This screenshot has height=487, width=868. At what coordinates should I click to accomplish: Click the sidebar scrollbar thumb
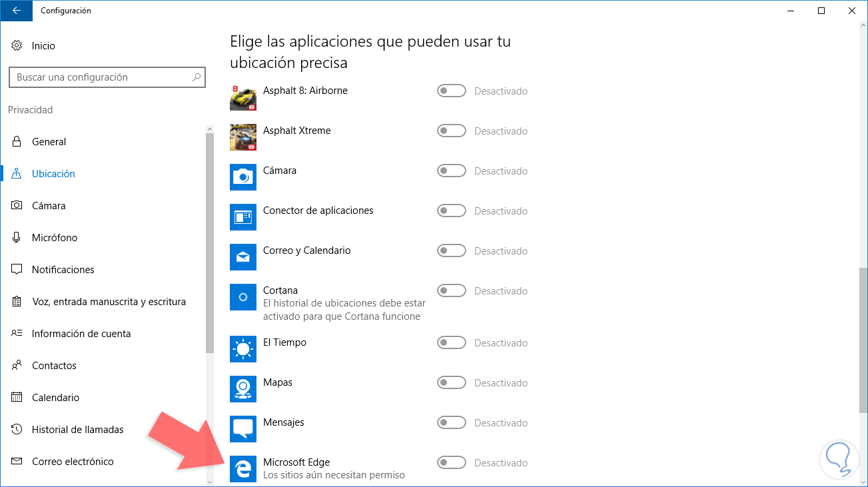(x=210, y=243)
